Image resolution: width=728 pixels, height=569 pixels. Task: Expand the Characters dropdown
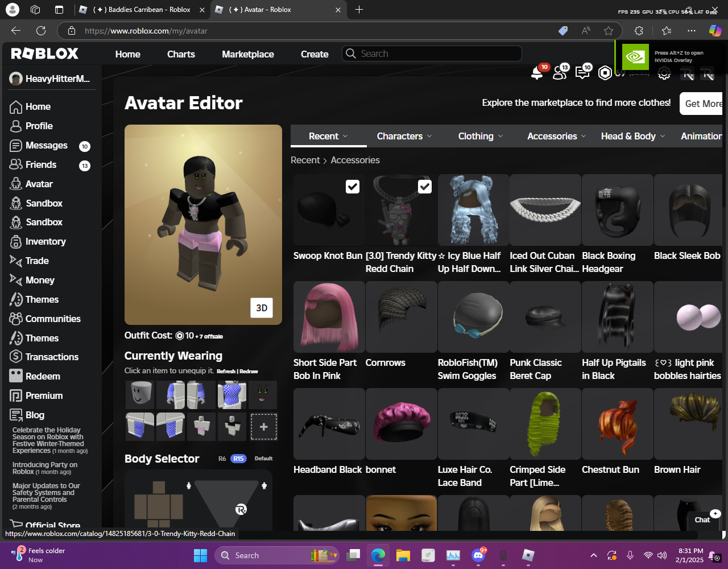[x=404, y=136]
